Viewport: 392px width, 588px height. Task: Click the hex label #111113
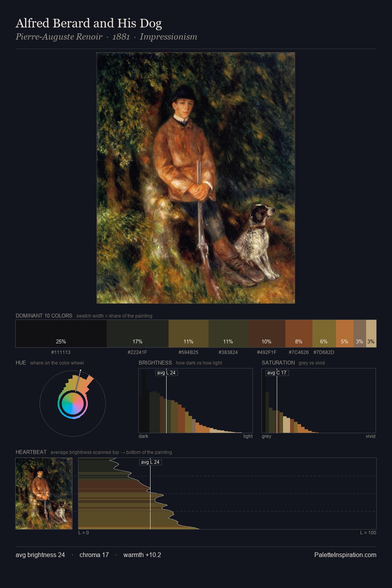tap(61, 352)
